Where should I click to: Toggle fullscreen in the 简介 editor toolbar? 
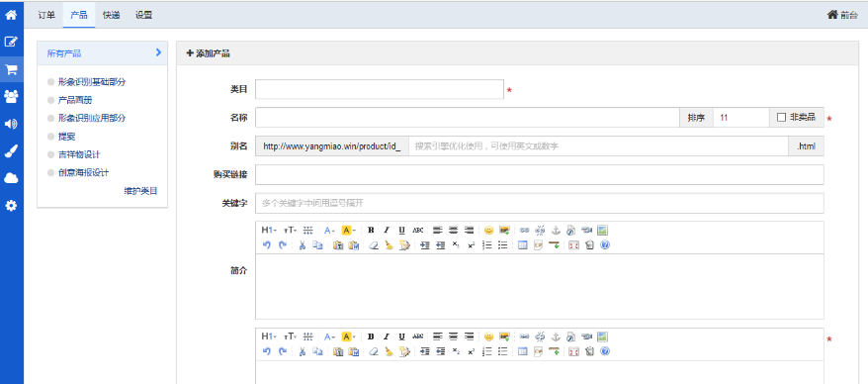(573, 244)
